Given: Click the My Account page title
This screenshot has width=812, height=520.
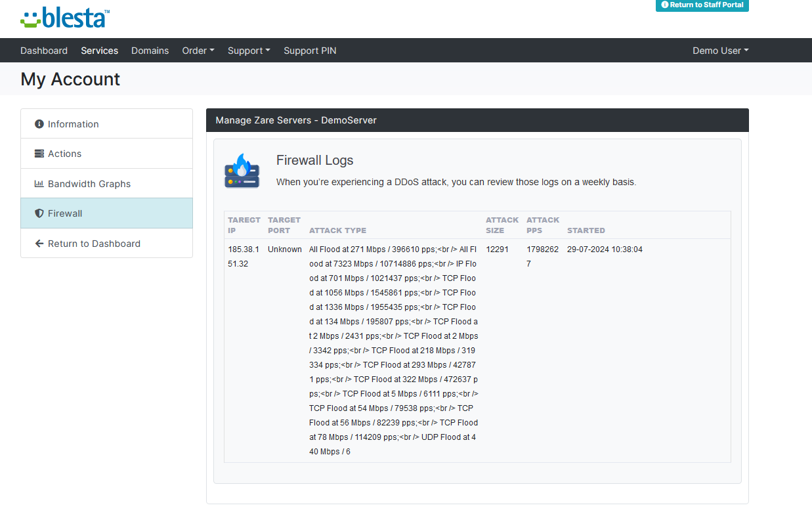Looking at the screenshot, I should pyautogui.click(x=70, y=79).
